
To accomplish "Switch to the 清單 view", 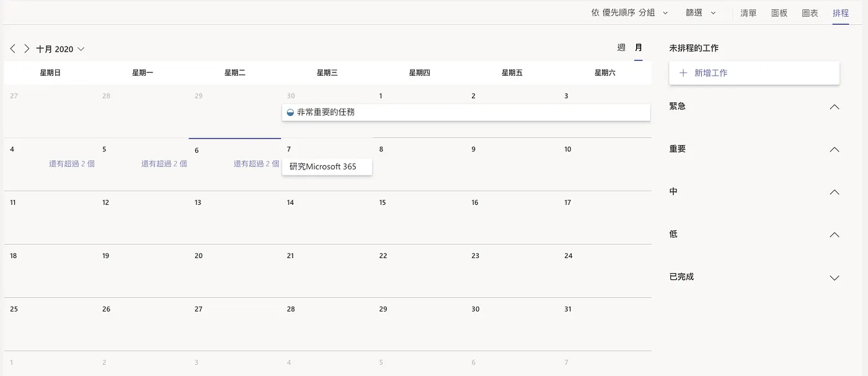I will (x=748, y=12).
